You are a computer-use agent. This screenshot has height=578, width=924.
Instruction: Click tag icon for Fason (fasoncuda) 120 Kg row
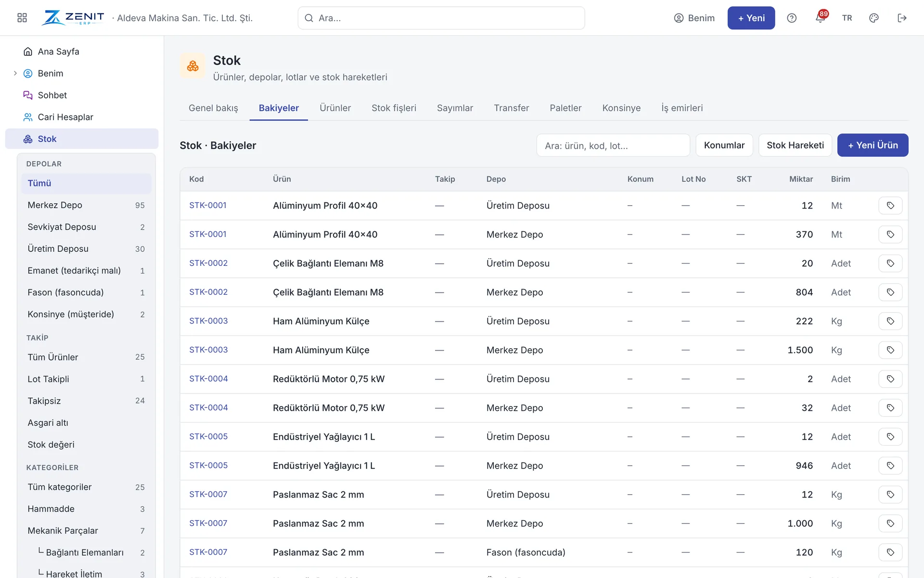890,552
